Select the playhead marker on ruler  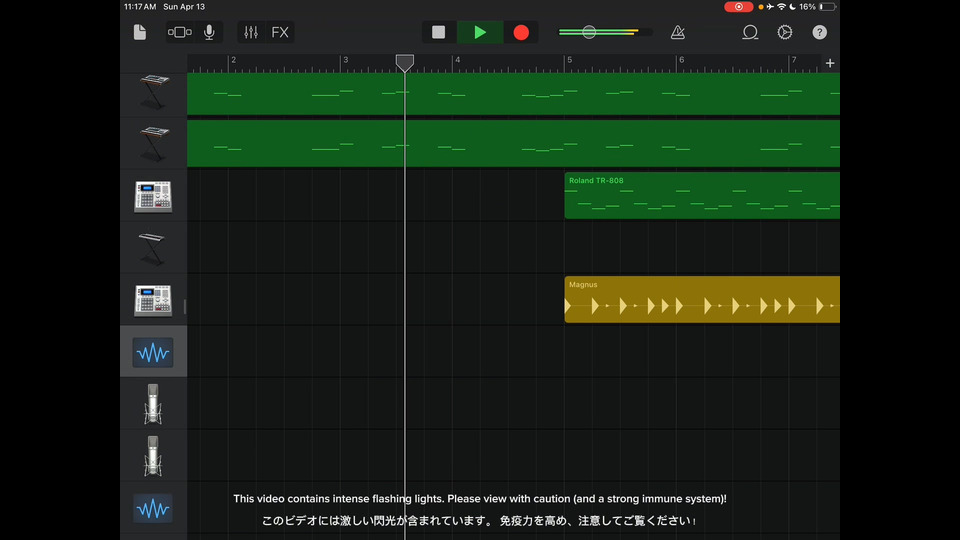[x=405, y=62]
